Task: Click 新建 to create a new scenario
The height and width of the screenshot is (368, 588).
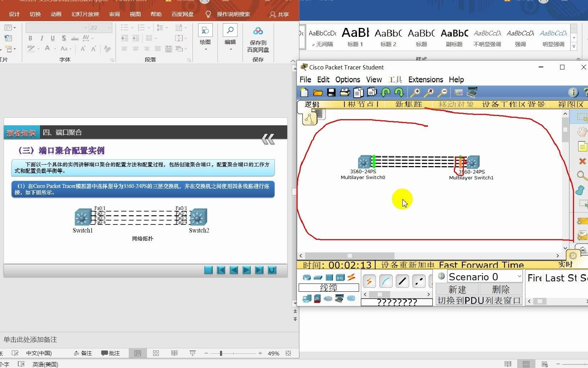Action: click(457, 289)
